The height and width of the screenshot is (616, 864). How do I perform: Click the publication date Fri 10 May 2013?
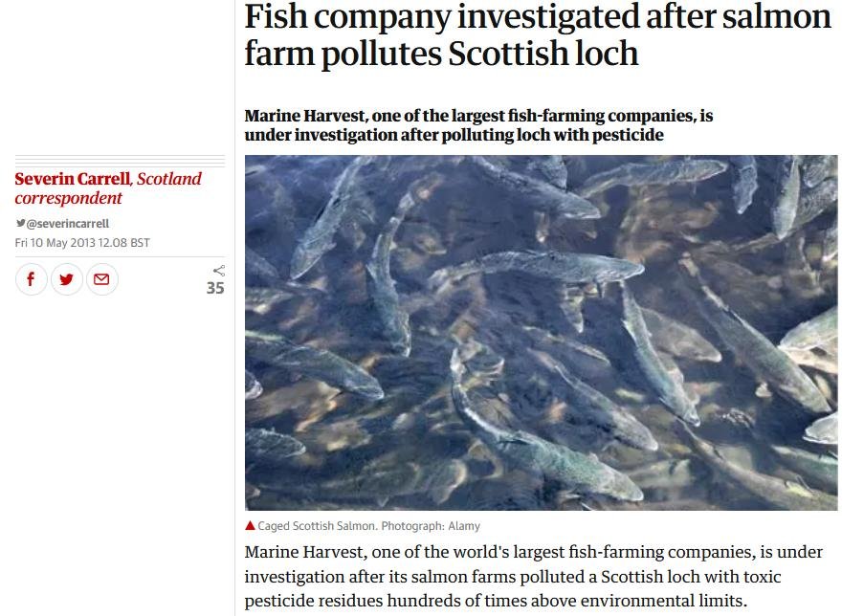point(82,243)
